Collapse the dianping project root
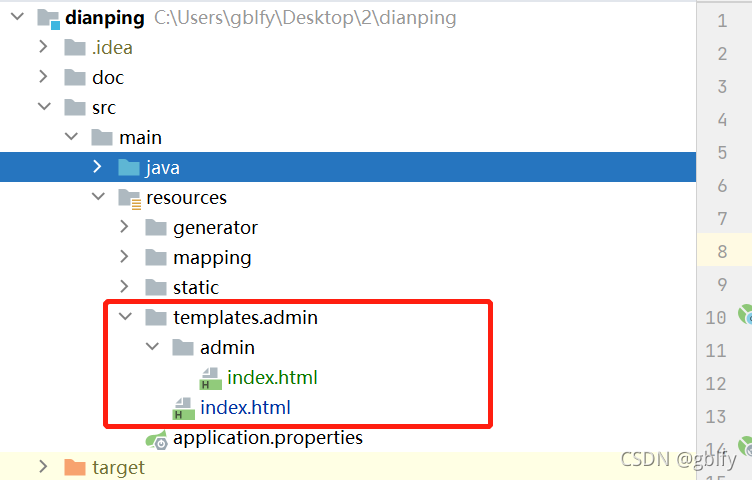The image size is (752, 480). (x=18, y=17)
